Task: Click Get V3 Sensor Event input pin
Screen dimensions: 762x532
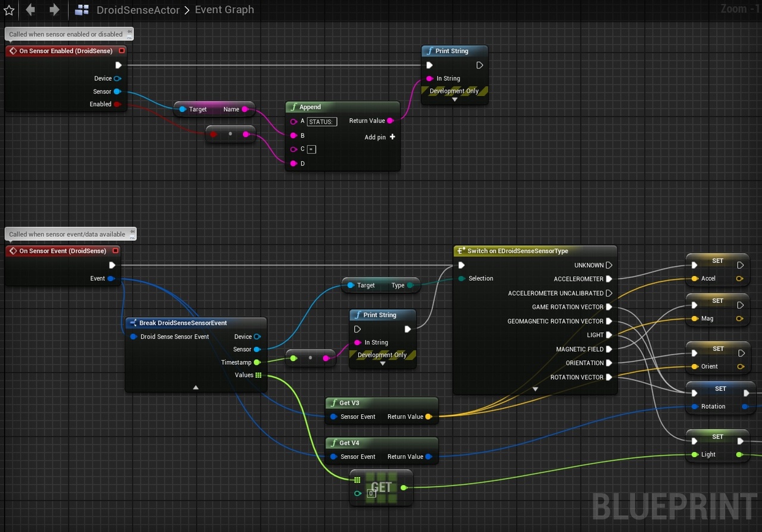Action: click(x=334, y=417)
